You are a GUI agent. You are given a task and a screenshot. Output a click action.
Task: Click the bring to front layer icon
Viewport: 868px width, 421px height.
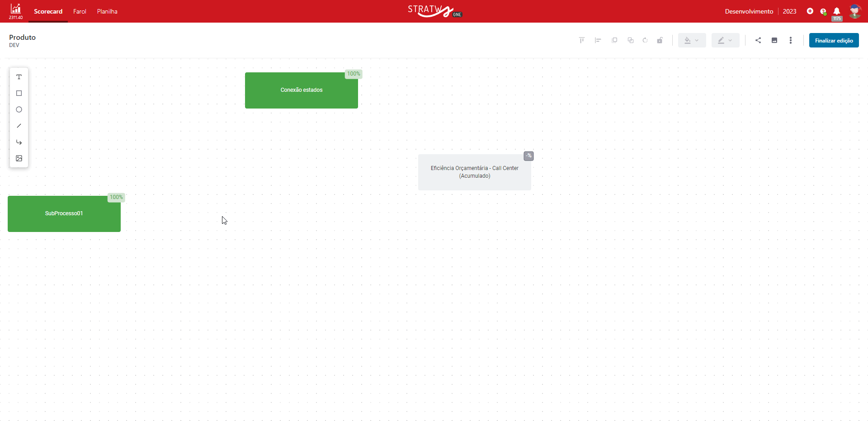pos(614,40)
